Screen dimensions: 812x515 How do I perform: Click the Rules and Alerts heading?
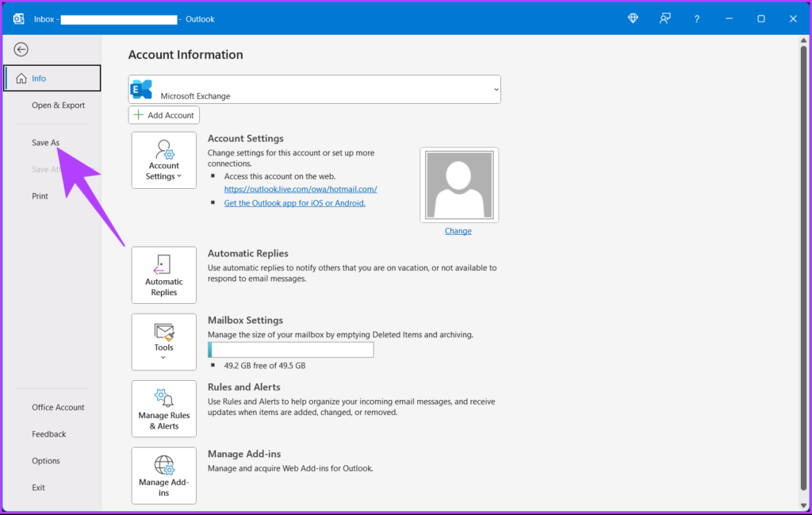click(244, 387)
